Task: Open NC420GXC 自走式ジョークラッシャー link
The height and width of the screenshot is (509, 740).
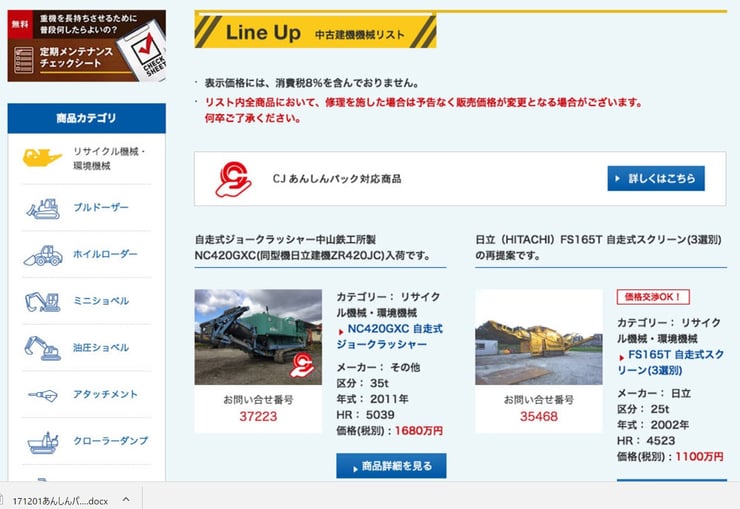Action: [390, 337]
